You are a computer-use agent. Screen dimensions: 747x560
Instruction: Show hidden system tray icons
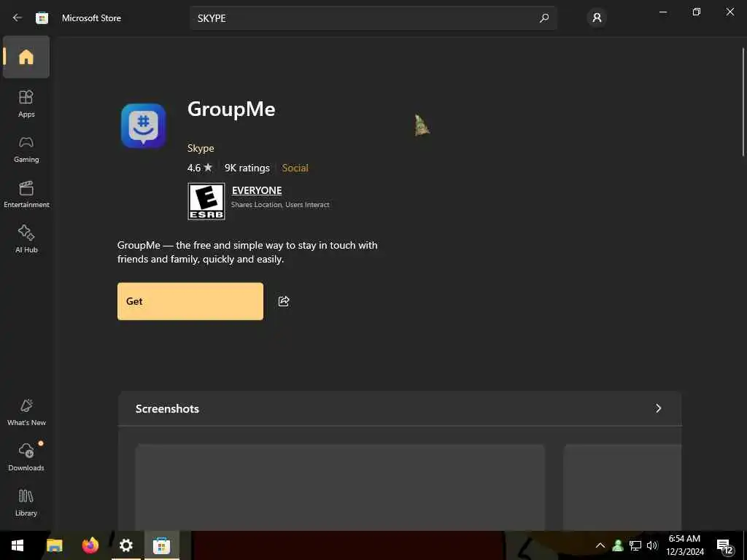tap(600, 545)
